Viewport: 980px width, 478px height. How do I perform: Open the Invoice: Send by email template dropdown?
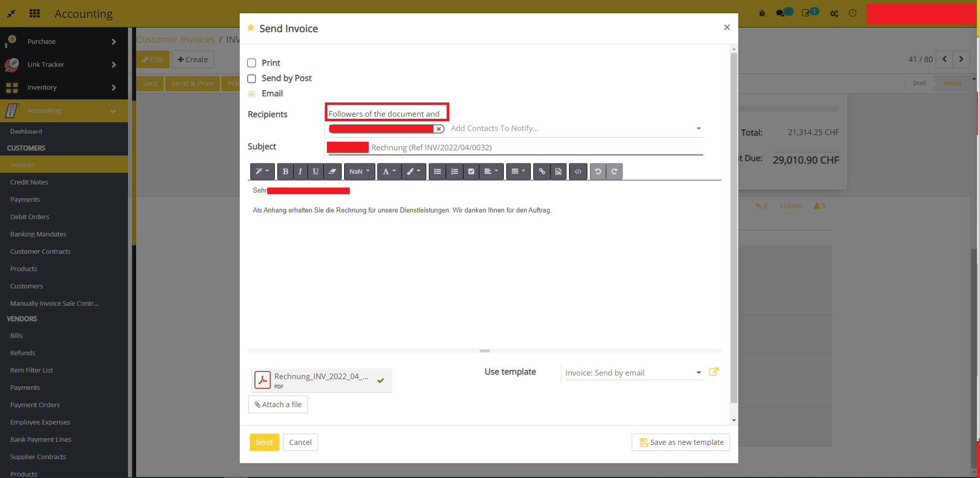tap(698, 373)
